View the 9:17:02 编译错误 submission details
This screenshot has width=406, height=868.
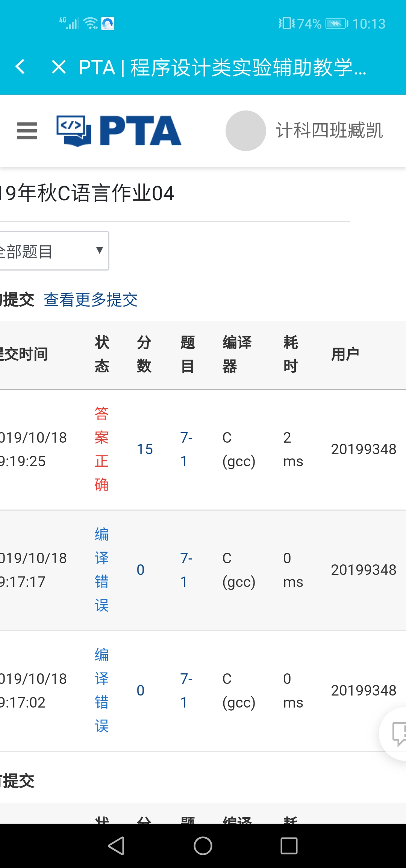(101, 690)
